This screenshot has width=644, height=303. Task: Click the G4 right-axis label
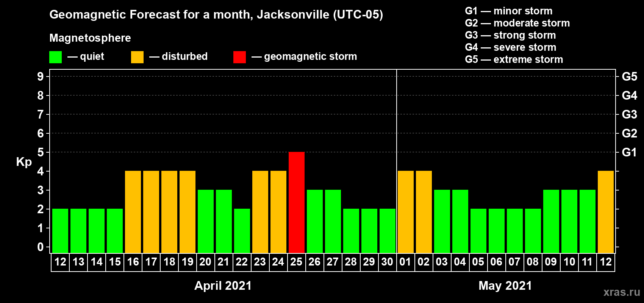point(629,95)
